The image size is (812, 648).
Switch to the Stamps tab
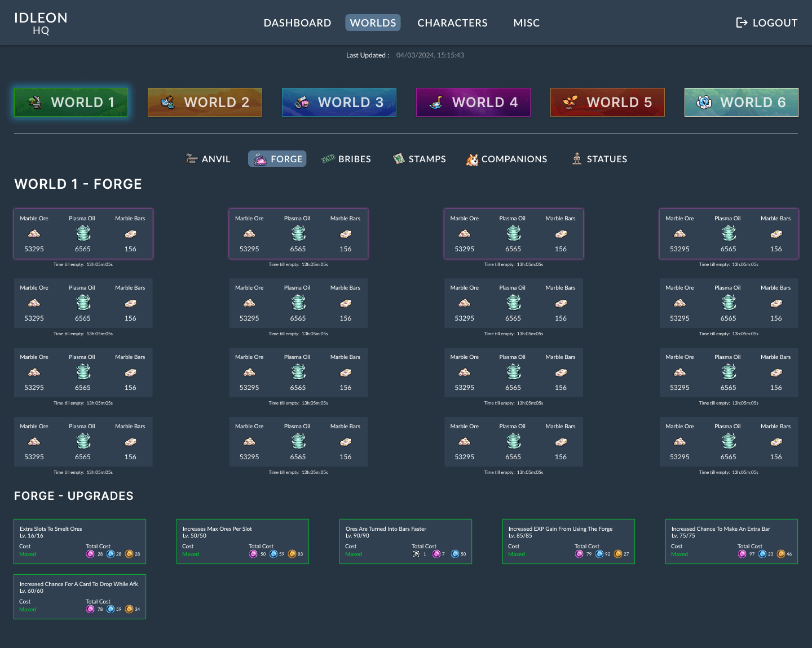(x=420, y=159)
